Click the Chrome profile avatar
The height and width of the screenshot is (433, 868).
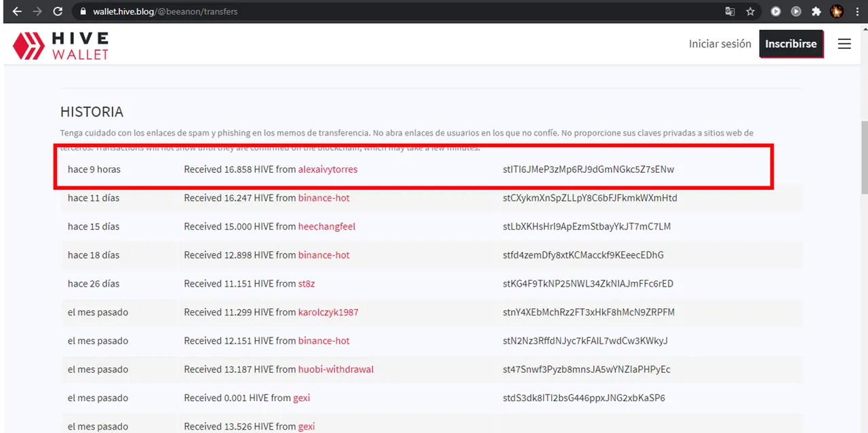point(837,12)
